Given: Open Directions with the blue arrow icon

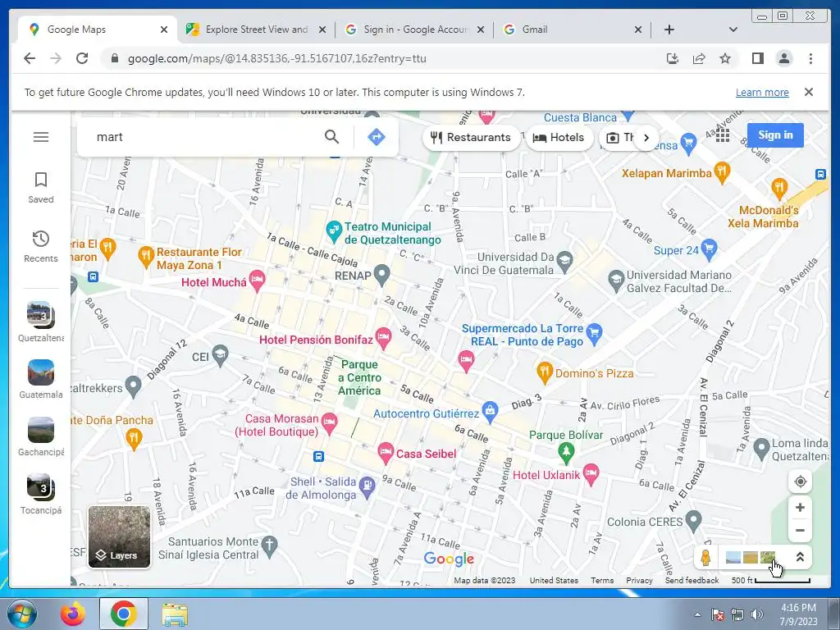Looking at the screenshot, I should pos(376,137).
